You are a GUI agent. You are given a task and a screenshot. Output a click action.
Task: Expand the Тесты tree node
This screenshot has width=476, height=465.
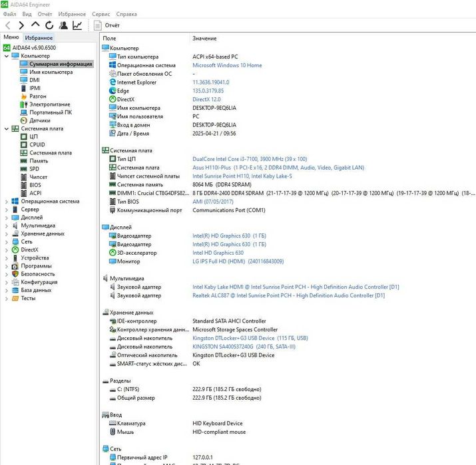(x=7, y=299)
